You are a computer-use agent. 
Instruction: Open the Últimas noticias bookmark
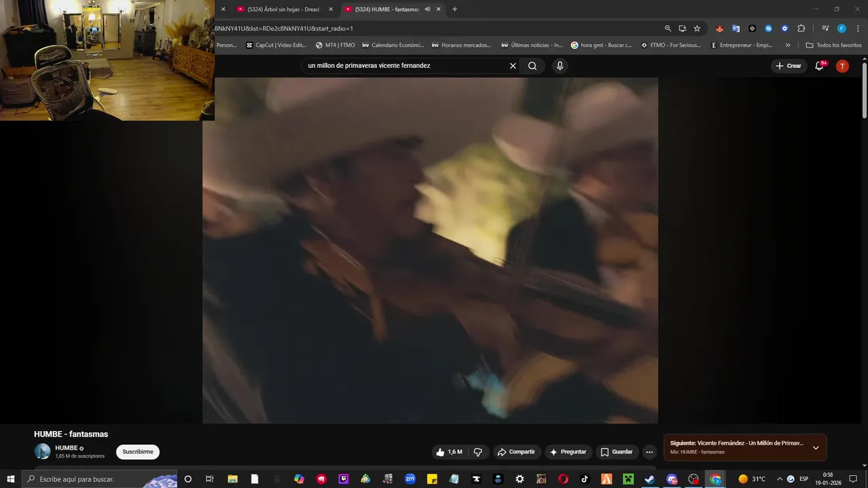coord(532,45)
